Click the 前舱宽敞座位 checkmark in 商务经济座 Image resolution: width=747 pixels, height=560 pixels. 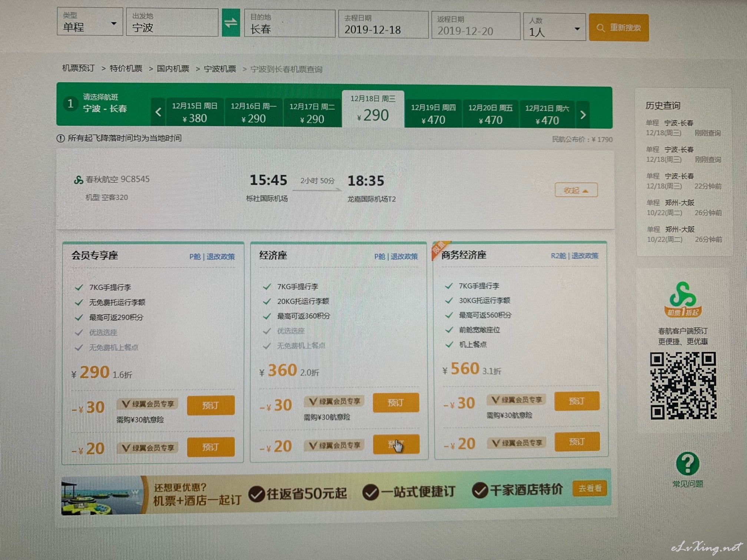pyautogui.click(x=449, y=330)
